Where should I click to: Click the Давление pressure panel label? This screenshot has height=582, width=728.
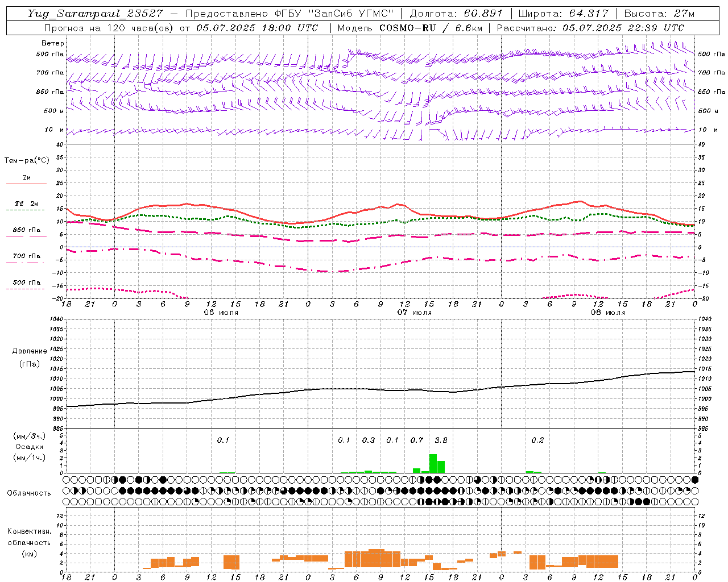30,351
